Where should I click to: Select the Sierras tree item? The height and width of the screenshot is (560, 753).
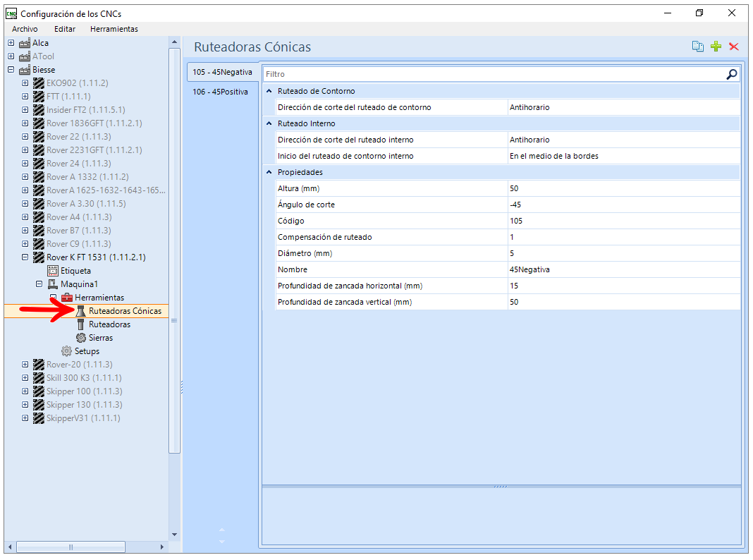[101, 338]
